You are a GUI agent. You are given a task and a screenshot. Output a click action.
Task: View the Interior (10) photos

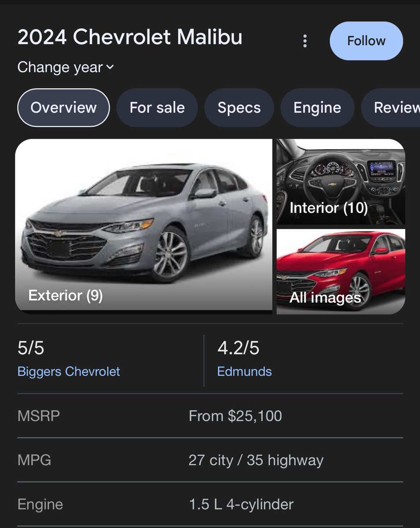tap(341, 182)
